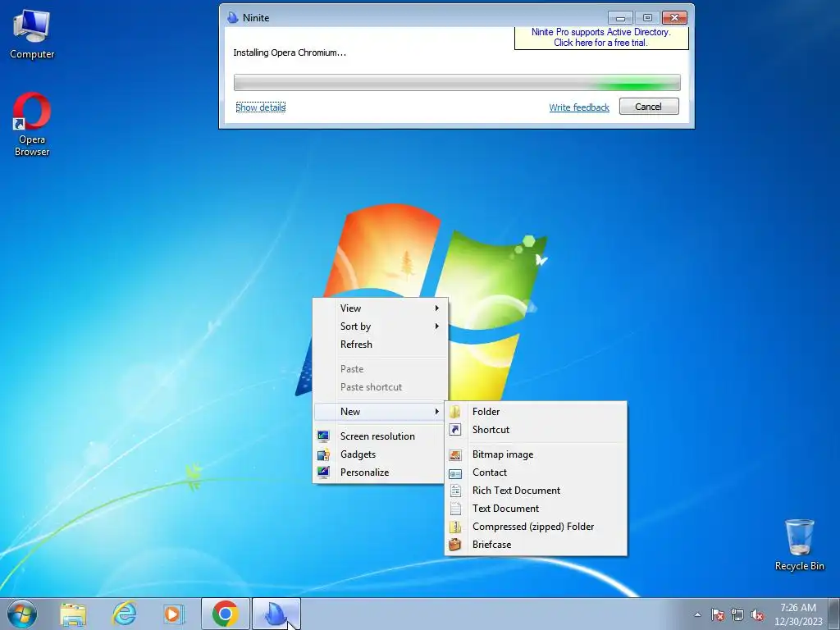This screenshot has height=630, width=840.
Task: Select the Recycle Bin icon
Action: pyautogui.click(x=799, y=545)
